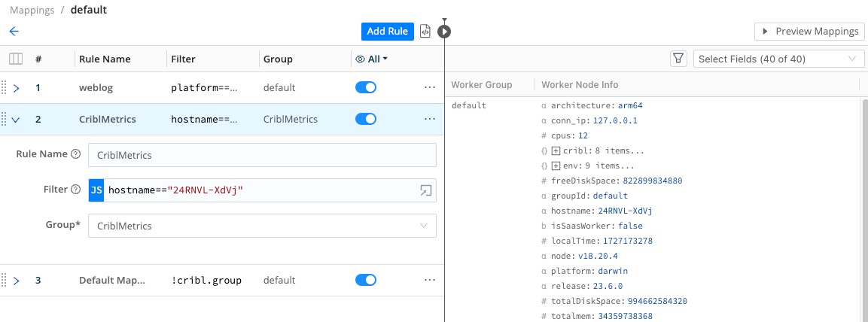Click the platform darwin value
Image resolution: width=868 pixels, height=322 pixels.
[x=613, y=271]
